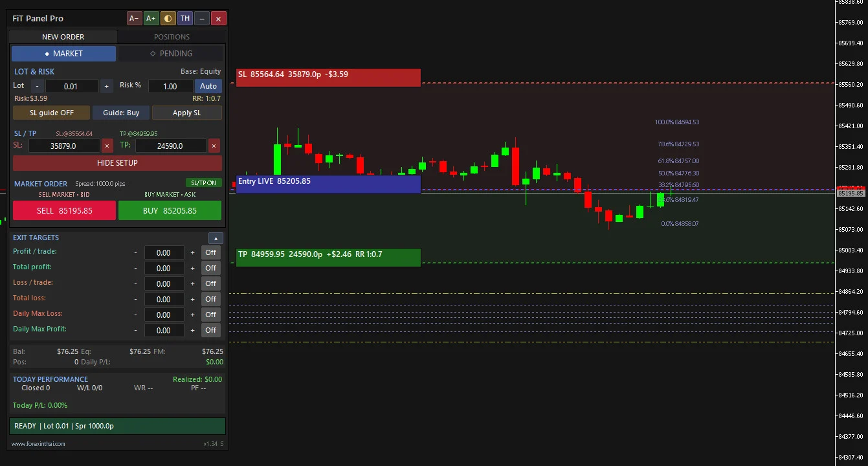
Task: Toggle Total profit Off switch
Action: pyautogui.click(x=210, y=268)
